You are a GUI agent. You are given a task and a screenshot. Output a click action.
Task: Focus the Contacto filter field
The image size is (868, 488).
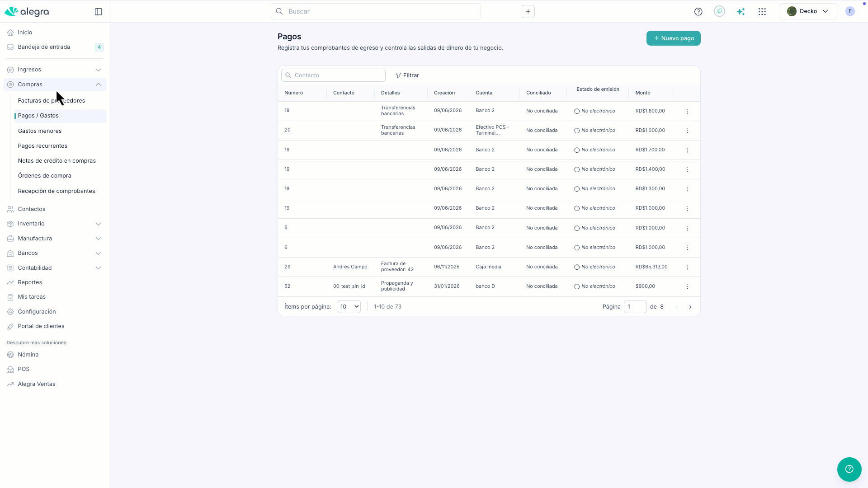pyautogui.click(x=333, y=75)
